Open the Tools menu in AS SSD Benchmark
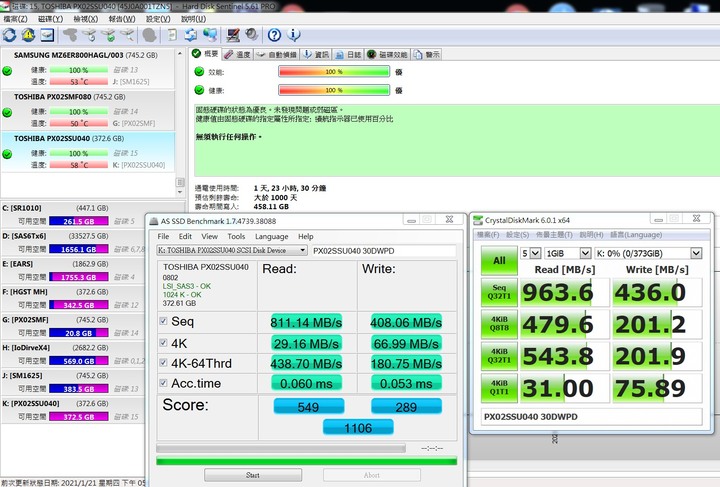 (236, 236)
